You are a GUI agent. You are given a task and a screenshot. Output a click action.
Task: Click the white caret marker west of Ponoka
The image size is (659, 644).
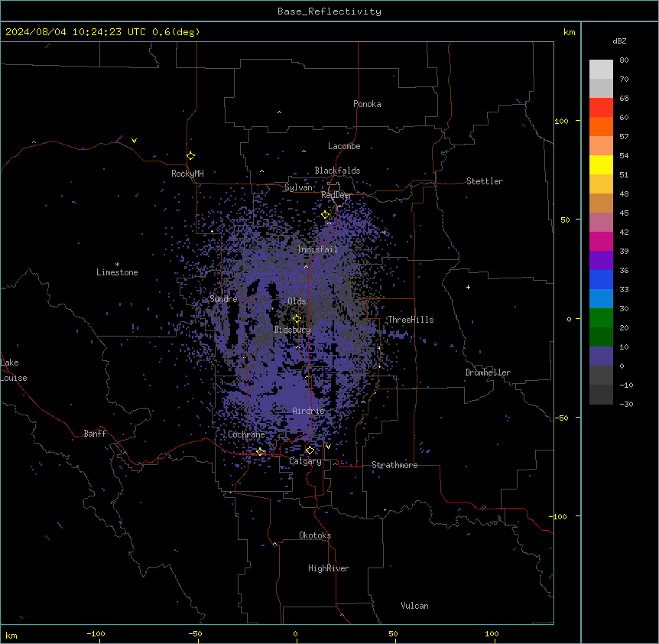click(x=280, y=112)
